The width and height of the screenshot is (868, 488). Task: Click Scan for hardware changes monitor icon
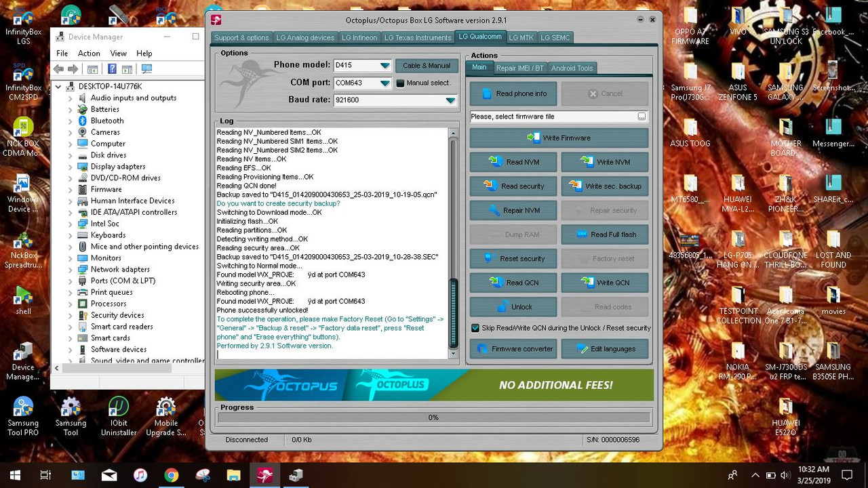(x=146, y=68)
